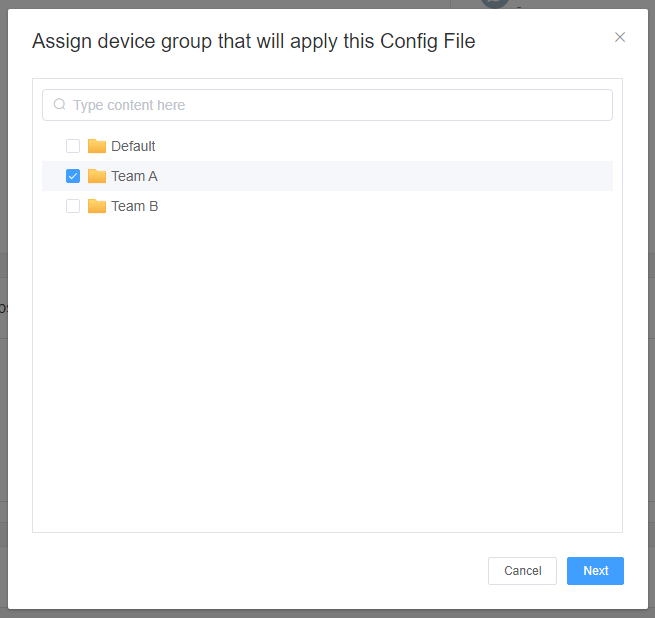Click the dialog title about Config File

(x=254, y=41)
